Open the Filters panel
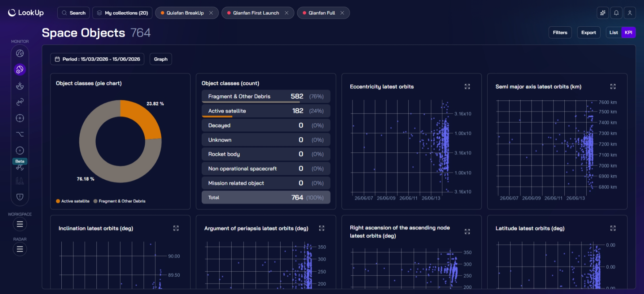644x294 pixels. (560, 33)
